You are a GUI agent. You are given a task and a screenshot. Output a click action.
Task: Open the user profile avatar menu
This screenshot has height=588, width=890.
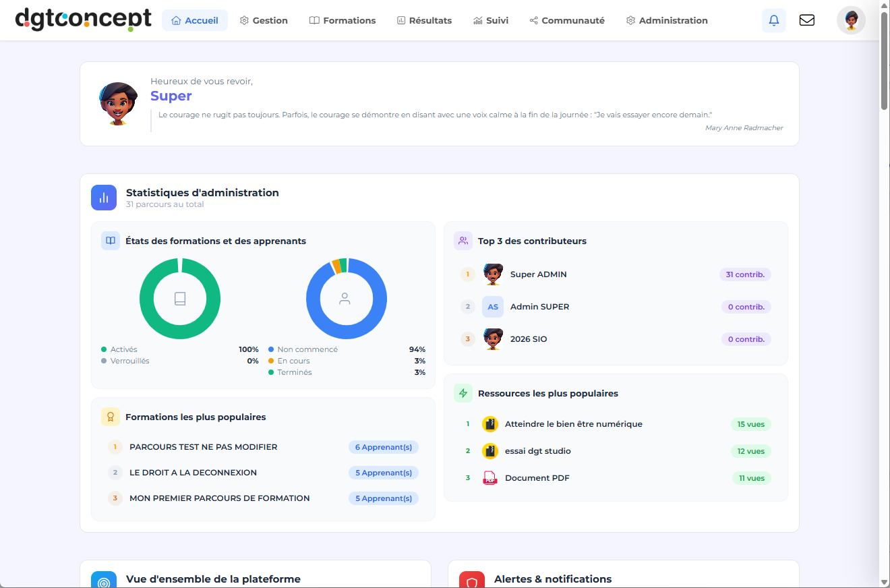tap(851, 20)
